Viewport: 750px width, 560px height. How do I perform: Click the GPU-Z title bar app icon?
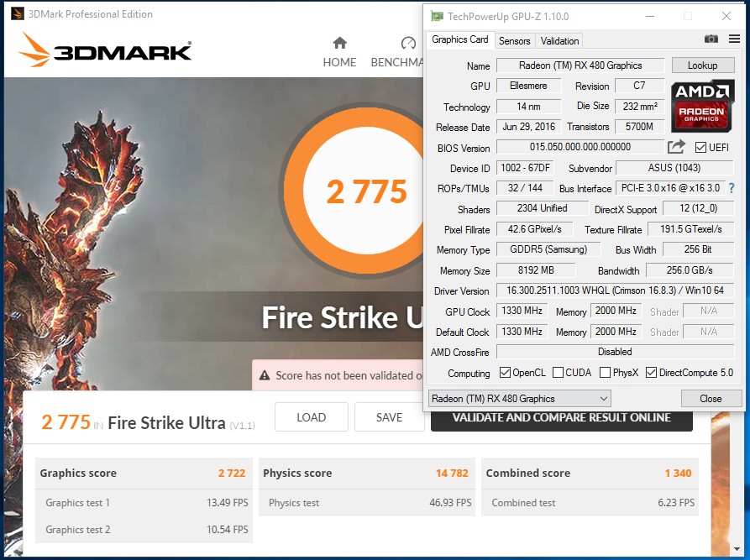click(x=437, y=16)
